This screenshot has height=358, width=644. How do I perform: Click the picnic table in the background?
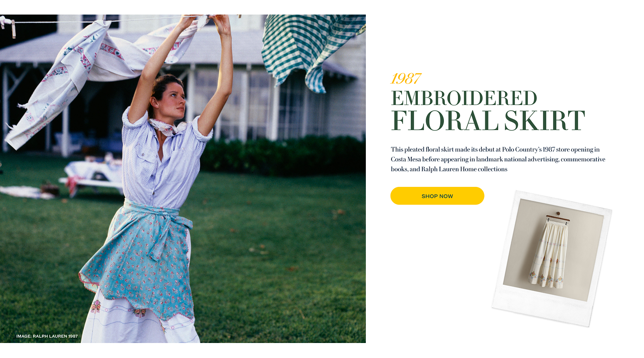click(92, 175)
